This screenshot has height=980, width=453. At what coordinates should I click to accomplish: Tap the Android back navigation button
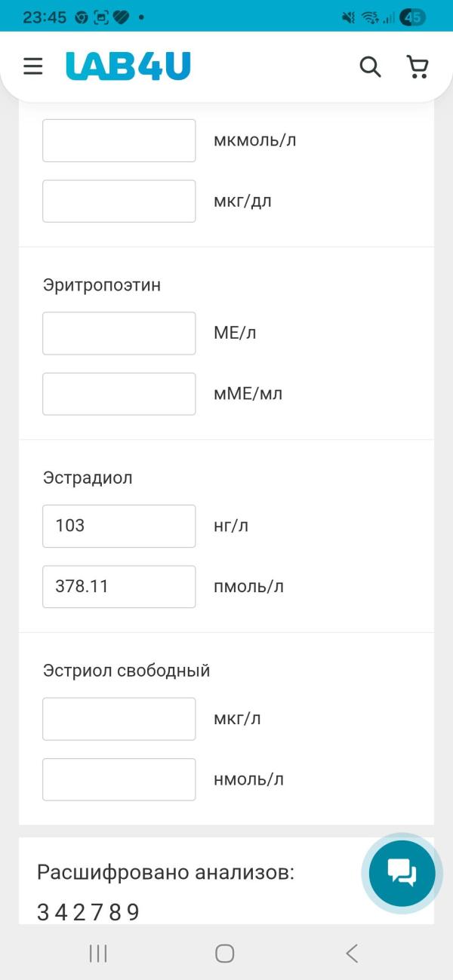click(x=350, y=953)
